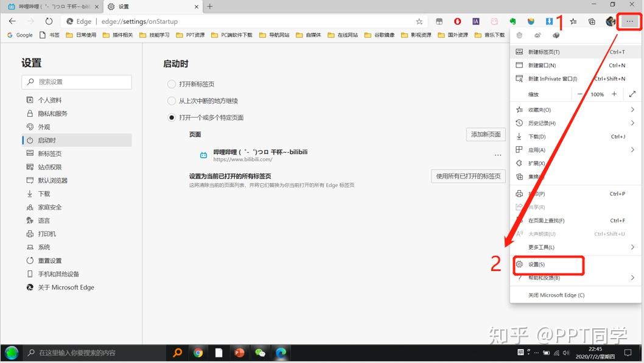
Task: Open WeChat from the taskbar
Action: click(260, 353)
